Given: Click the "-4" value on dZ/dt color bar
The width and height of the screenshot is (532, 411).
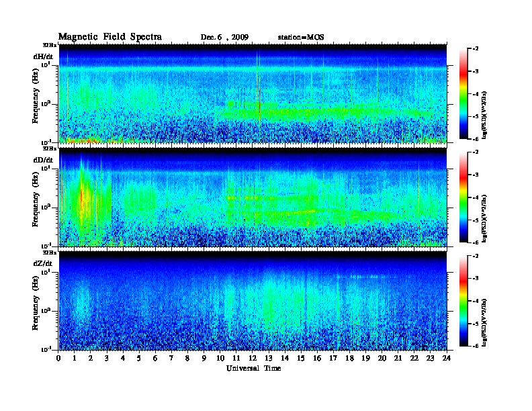Looking at the screenshot, I should click(x=476, y=301).
